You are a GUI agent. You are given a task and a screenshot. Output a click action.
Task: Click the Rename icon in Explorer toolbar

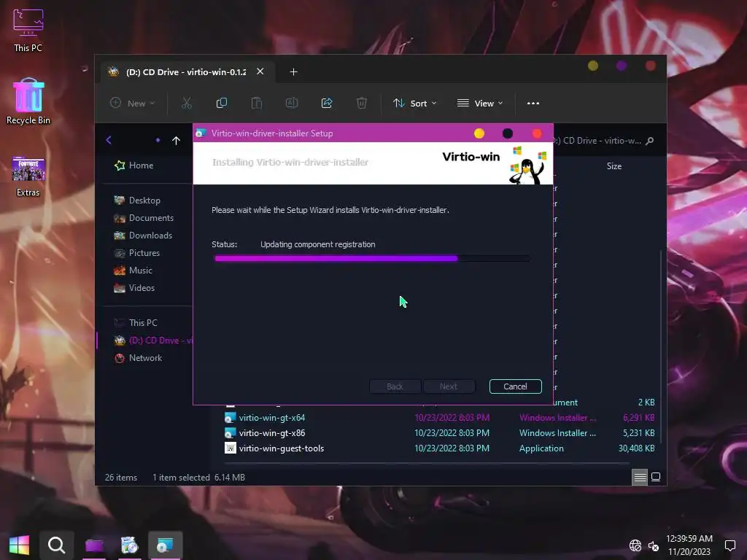point(292,104)
